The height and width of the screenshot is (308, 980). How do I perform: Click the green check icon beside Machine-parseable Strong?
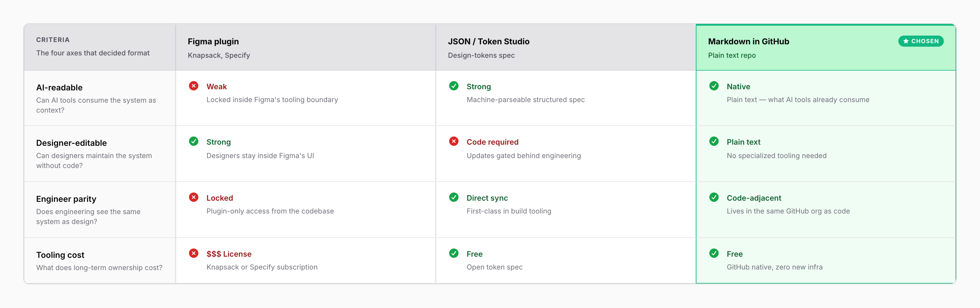coord(454,86)
